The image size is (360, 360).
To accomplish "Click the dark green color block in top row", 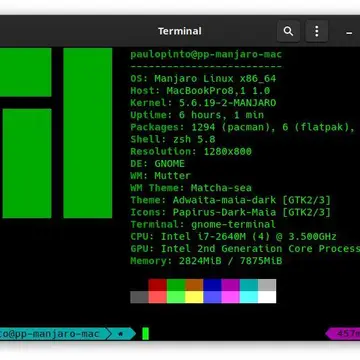I will point(176,285).
